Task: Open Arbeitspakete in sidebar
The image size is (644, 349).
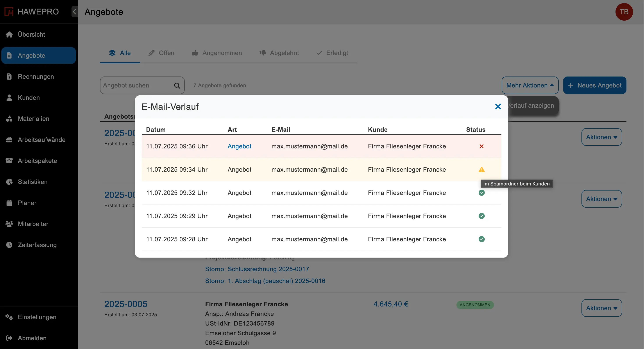Action: click(x=39, y=161)
